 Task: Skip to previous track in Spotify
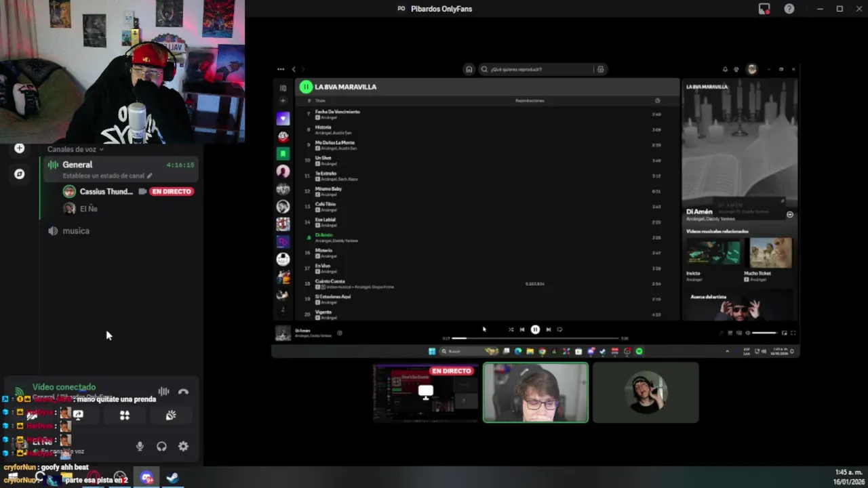[522, 329]
